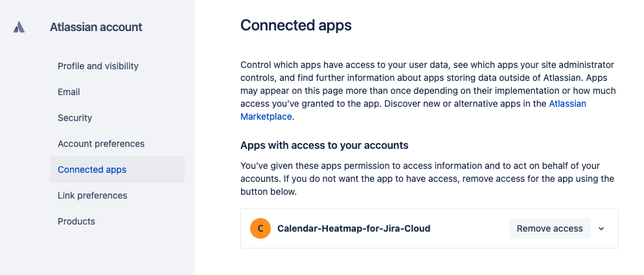Viewport: 644px width, 275px height.
Task: Open the Atlassian Marketplace link
Action: coord(568,104)
